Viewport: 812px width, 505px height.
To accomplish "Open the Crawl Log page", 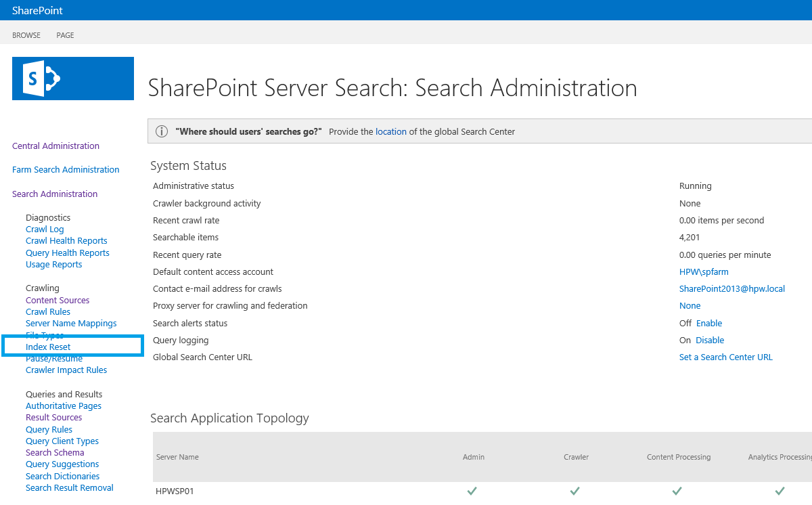I will pos(45,229).
